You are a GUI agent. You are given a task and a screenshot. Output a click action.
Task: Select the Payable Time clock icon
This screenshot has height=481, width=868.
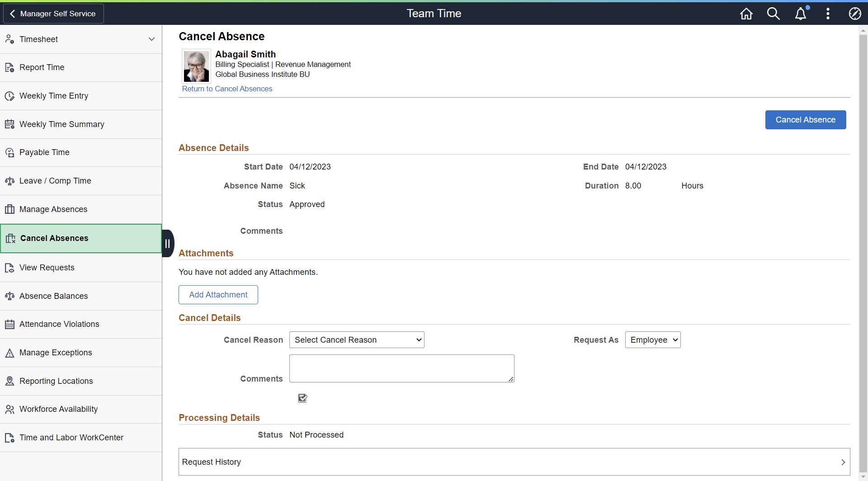10,152
